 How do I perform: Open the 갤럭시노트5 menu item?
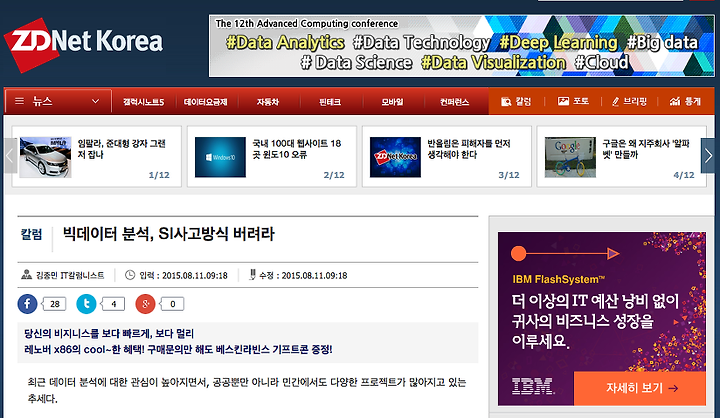click(143, 102)
